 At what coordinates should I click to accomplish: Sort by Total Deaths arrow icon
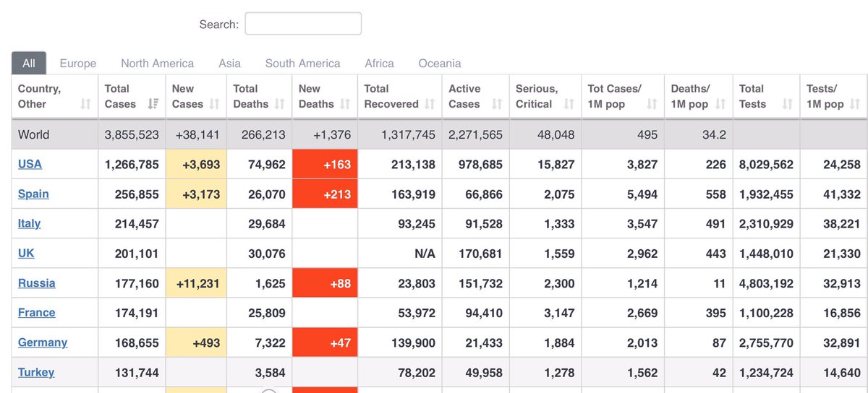tap(279, 104)
